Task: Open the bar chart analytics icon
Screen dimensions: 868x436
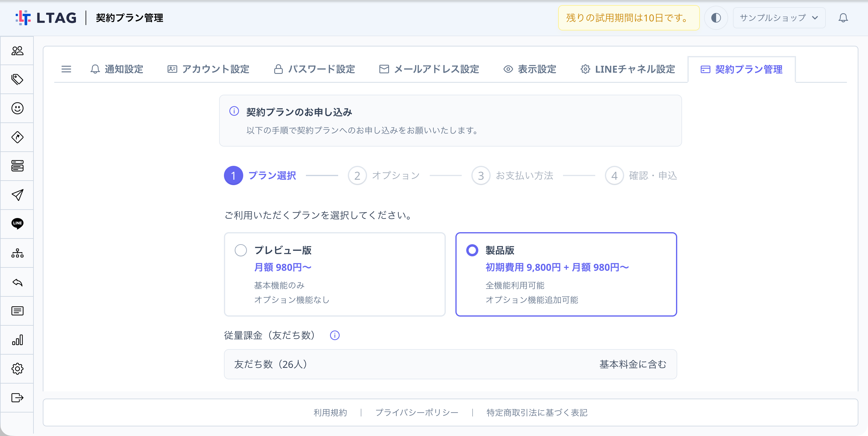Action: coord(17,340)
